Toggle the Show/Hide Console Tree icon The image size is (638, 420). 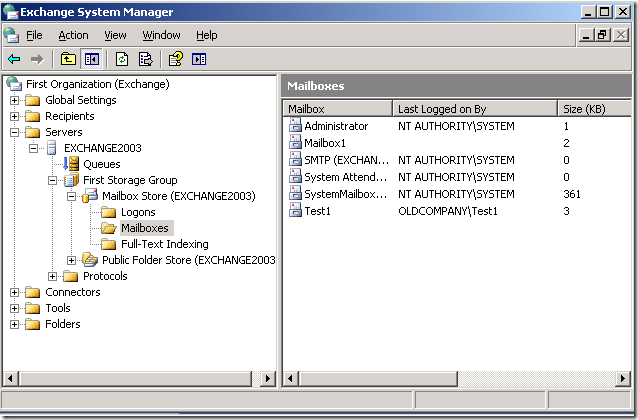92,59
